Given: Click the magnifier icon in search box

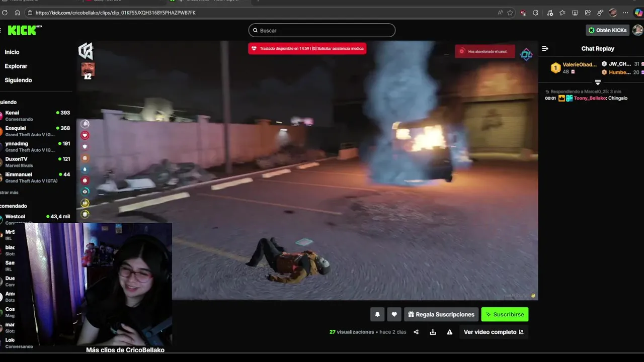Looking at the screenshot, I should coord(255,31).
